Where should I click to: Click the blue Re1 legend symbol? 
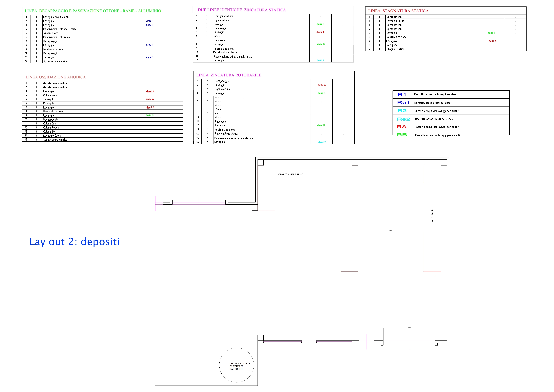click(403, 103)
